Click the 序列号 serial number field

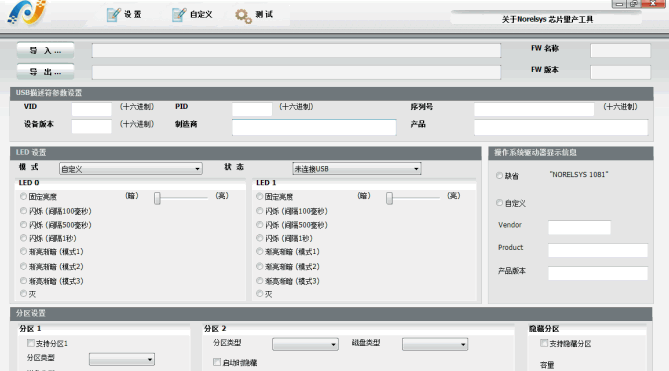[x=534, y=109]
